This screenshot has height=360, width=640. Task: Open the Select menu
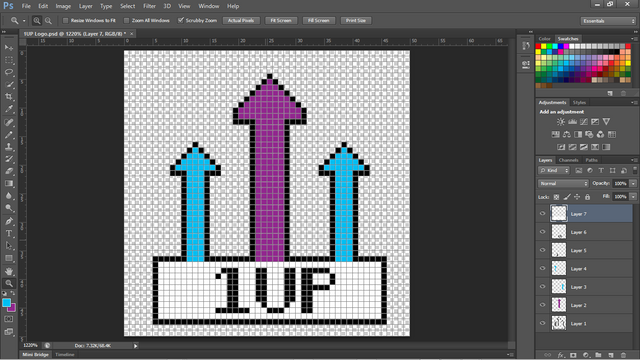[127, 6]
